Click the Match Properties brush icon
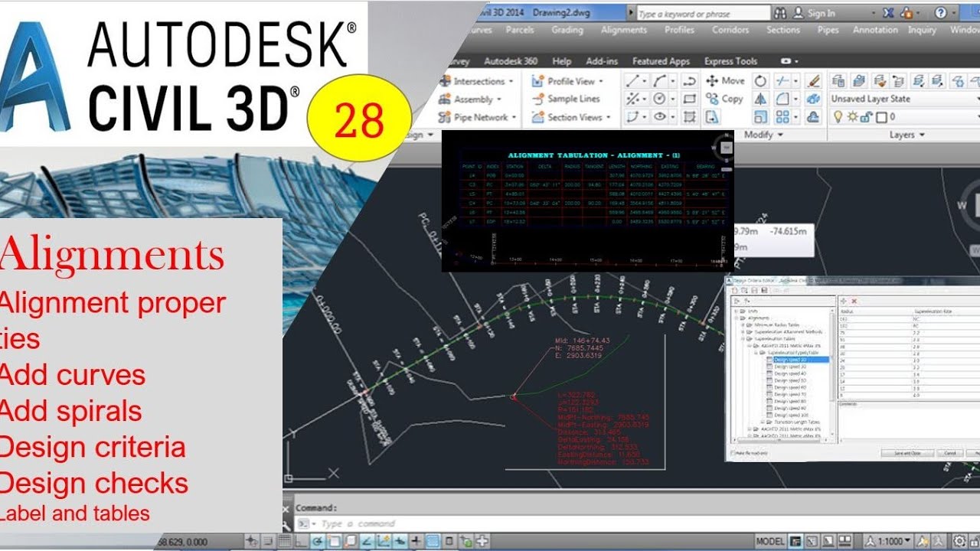The image size is (980, 551). pos(813,81)
